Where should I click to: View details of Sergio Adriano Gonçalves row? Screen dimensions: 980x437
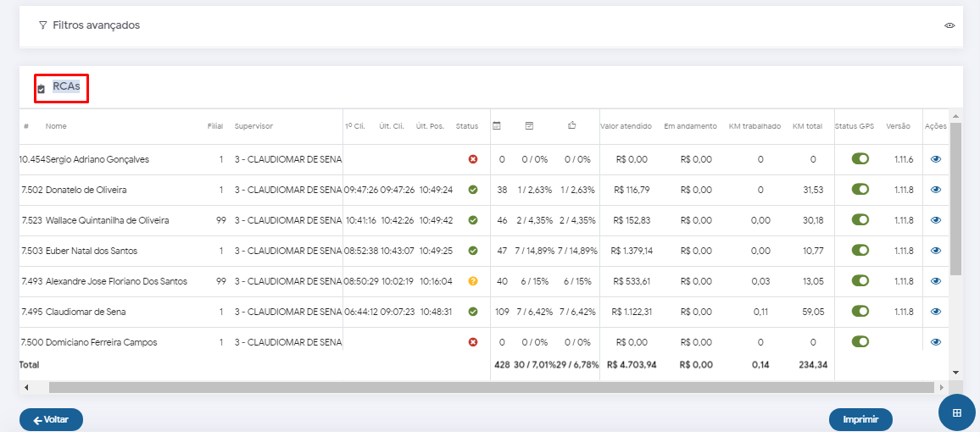click(x=936, y=159)
